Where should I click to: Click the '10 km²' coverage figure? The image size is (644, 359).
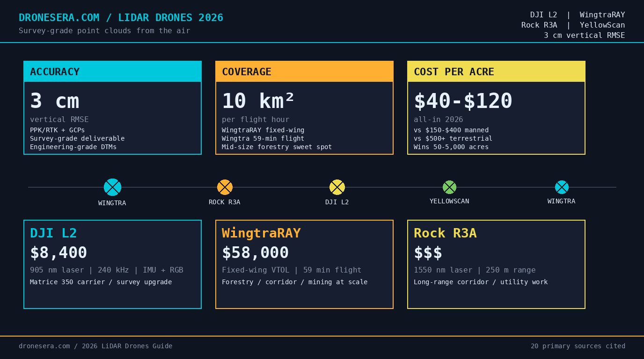tap(258, 101)
